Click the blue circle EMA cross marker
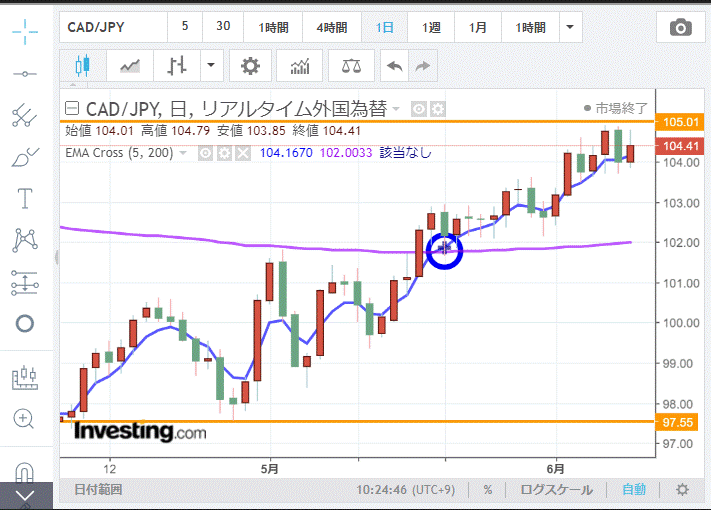This screenshot has height=510, width=711. pos(444,251)
